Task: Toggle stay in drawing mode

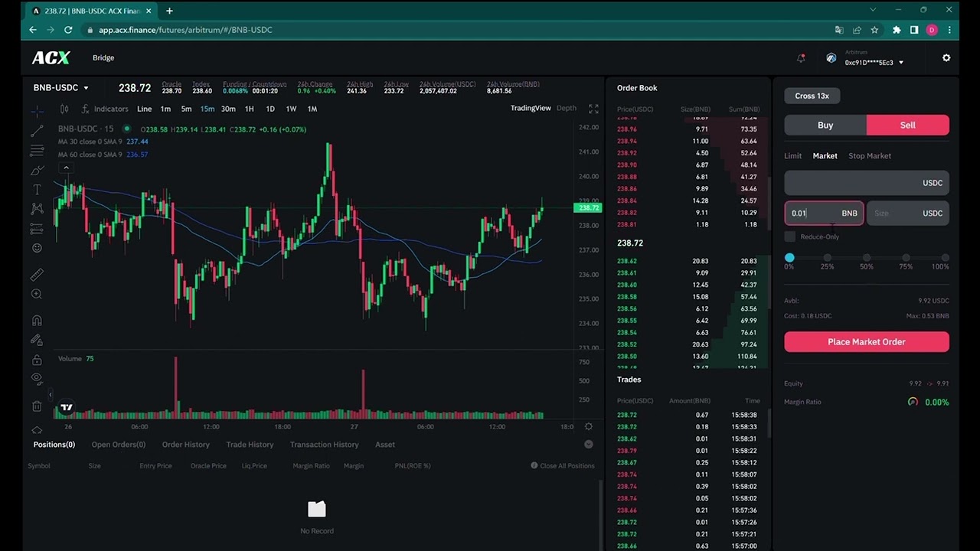Action: 37,340
